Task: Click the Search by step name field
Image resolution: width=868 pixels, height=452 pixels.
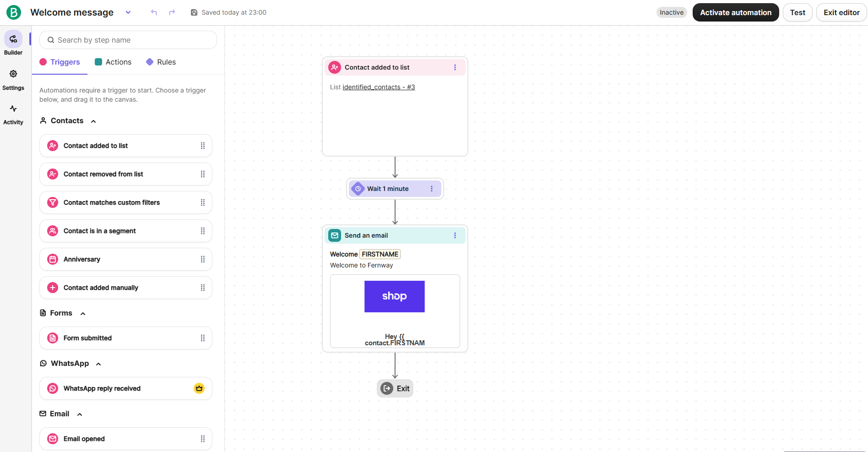Action: (x=128, y=40)
